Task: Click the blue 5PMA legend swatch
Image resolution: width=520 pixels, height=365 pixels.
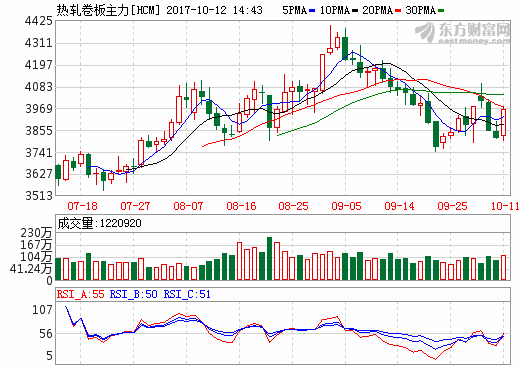Action: (312, 11)
